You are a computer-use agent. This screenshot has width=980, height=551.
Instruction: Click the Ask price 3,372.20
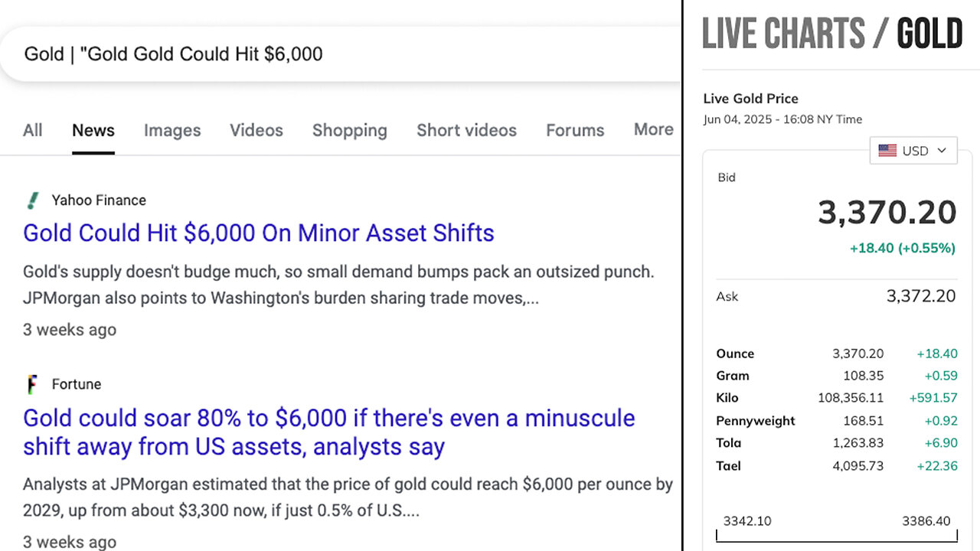[x=921, y=296]
